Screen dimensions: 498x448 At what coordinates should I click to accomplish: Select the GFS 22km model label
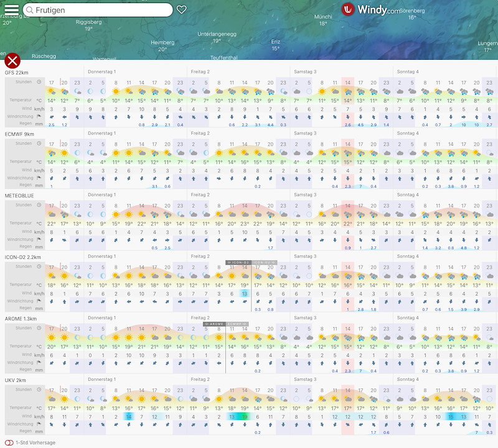point(17,73)
